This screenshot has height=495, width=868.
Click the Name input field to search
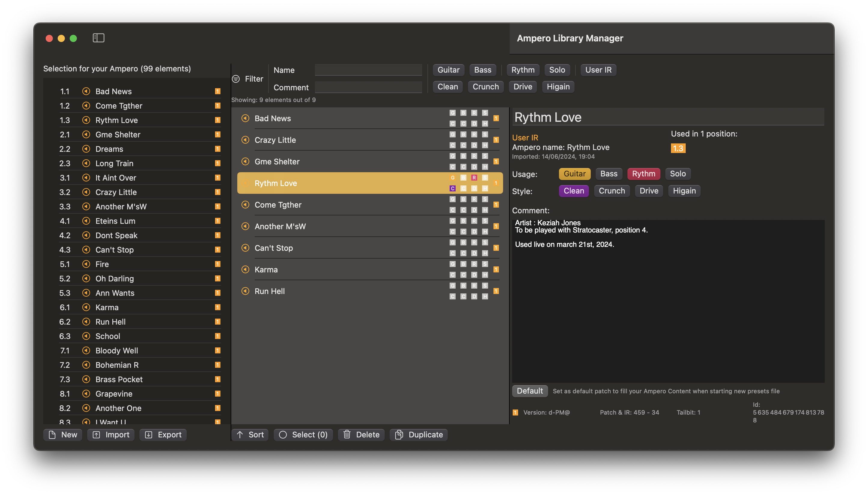369,70
